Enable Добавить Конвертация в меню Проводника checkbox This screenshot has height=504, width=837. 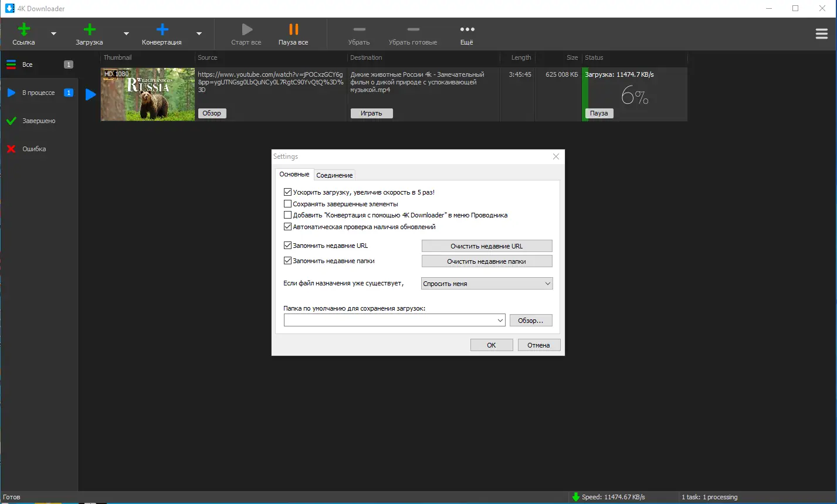tap(287, 215)
